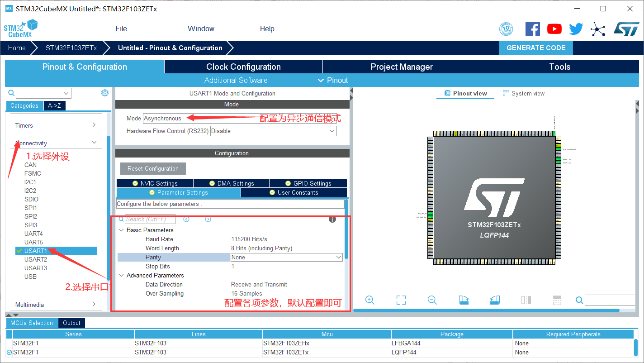
Task: Click the pin search magnifier icon
Action: (x=579, y=300)
